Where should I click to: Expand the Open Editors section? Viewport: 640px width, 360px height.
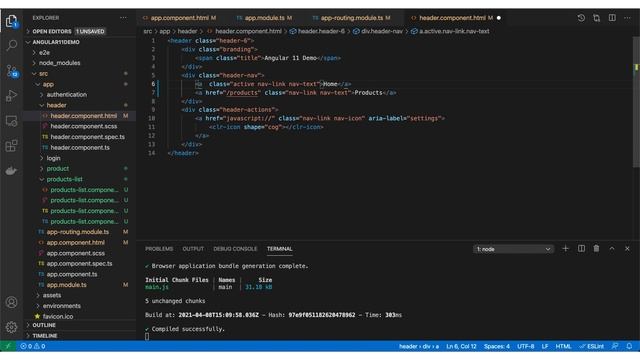coord(80,31)
